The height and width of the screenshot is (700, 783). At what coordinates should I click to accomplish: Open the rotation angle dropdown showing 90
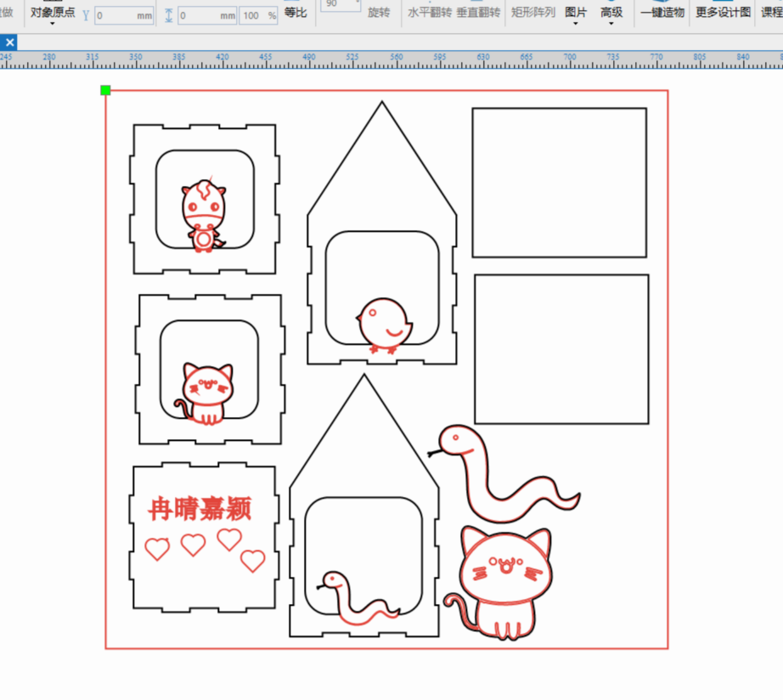click(x=340, y=5)
